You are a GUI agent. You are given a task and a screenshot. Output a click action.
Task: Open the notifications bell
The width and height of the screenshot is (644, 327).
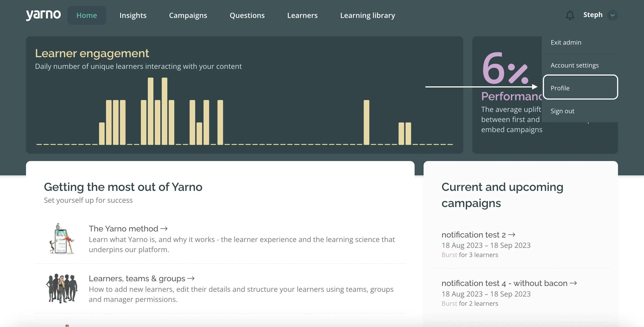570,15
